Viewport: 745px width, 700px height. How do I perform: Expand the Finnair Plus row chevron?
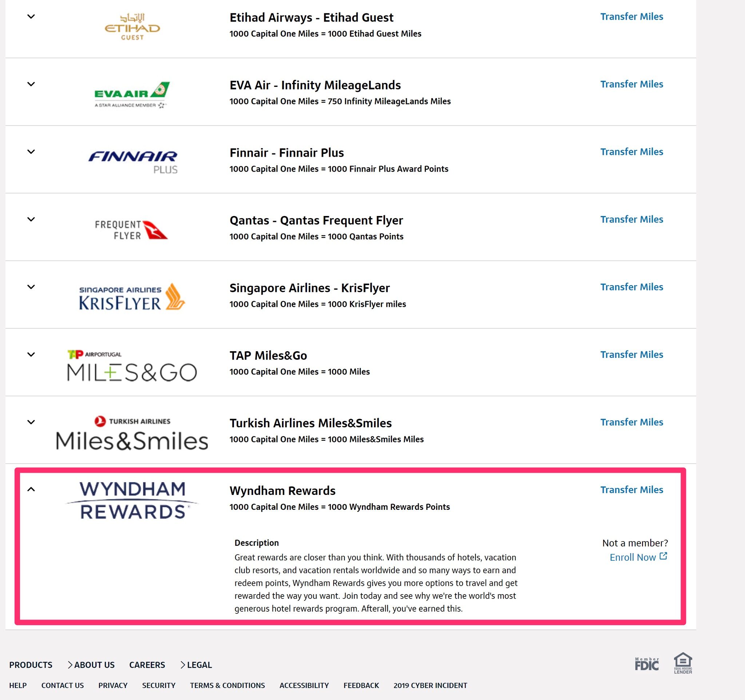31,152
